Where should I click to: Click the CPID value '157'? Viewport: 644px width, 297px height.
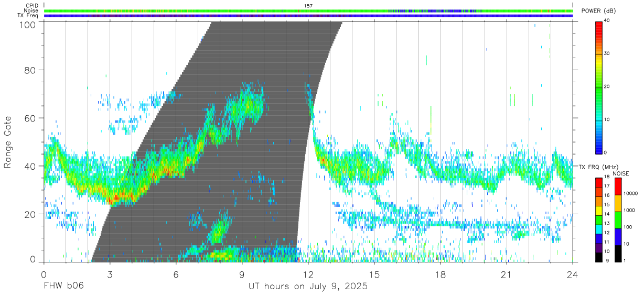pyautogui.click(x=308, y=5)
